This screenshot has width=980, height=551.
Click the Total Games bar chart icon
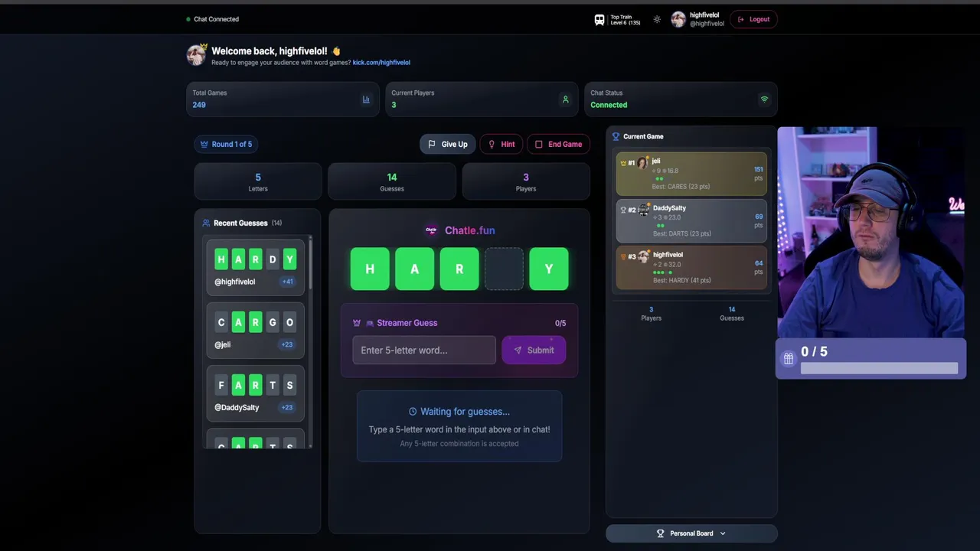[366, 99]
